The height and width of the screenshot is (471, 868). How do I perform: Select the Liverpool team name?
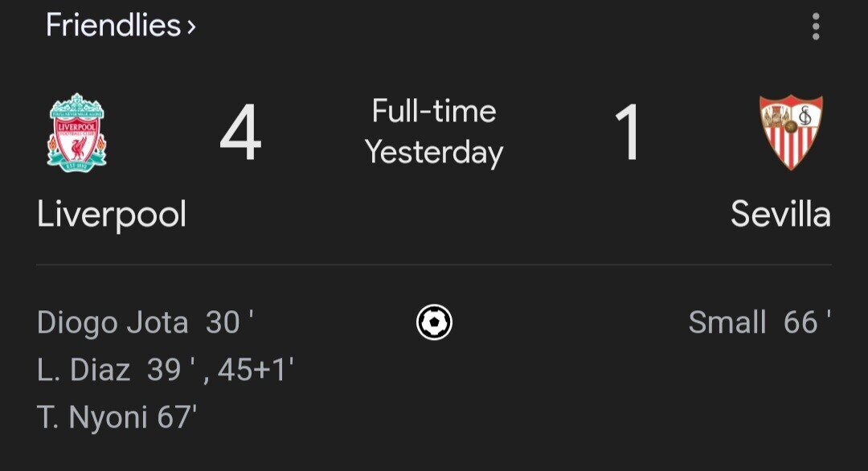tap(112, 215)
